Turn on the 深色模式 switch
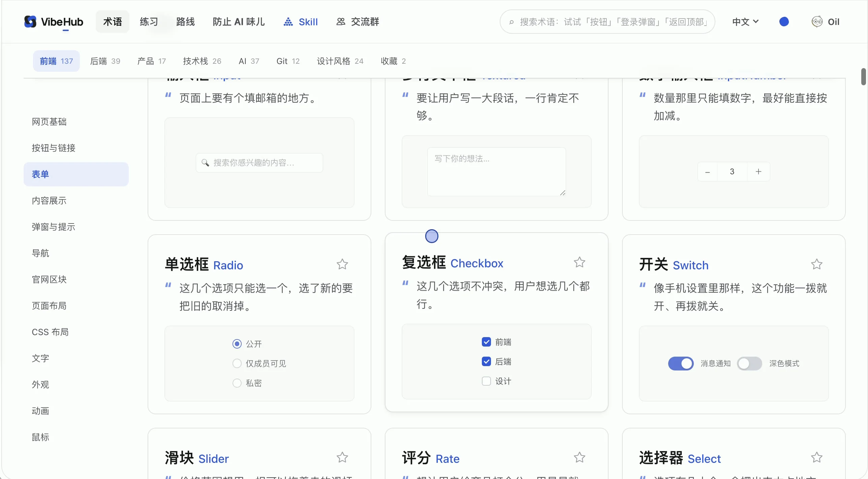 tap(749, 363)
